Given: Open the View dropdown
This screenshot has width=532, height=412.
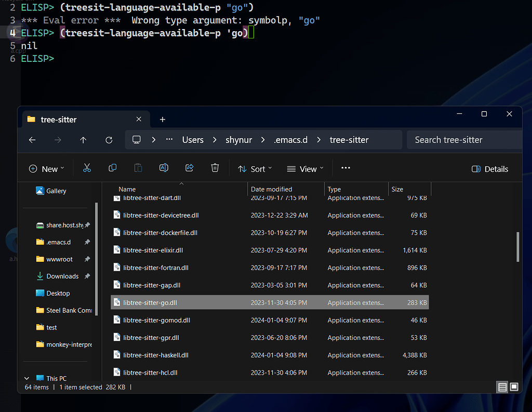Looking at the screenshot, I should coord(305,168).
